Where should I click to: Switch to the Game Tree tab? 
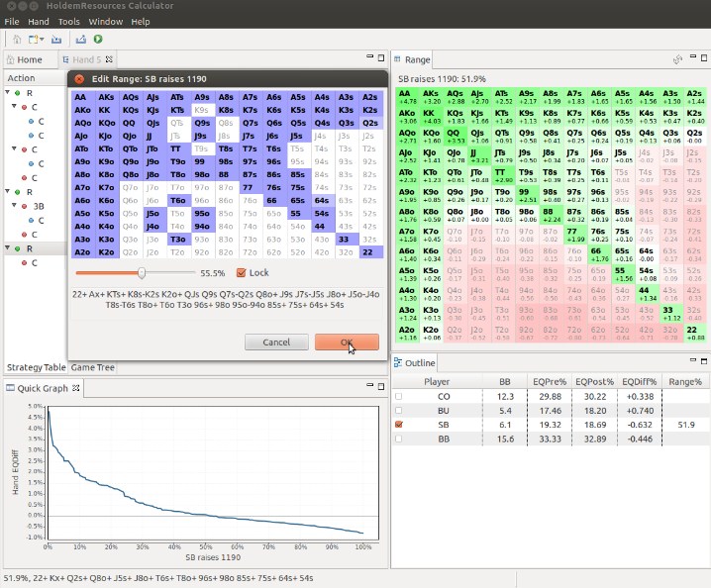[92, 367]
